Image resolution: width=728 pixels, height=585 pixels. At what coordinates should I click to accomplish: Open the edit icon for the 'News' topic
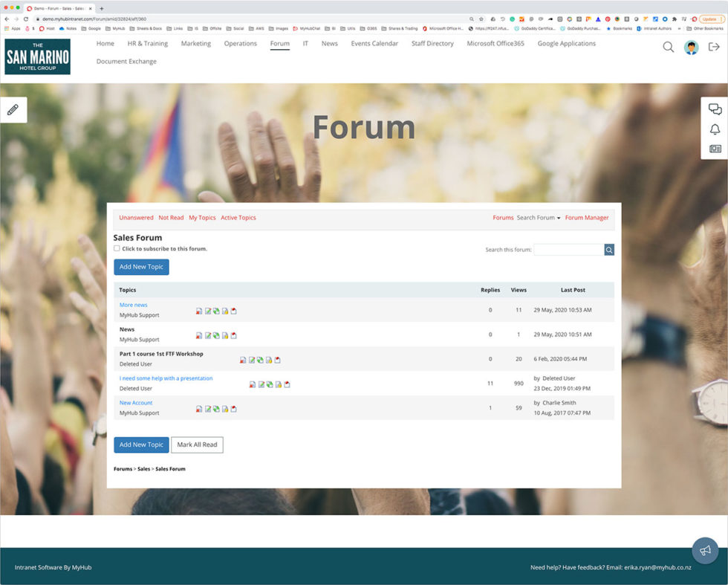208,335
